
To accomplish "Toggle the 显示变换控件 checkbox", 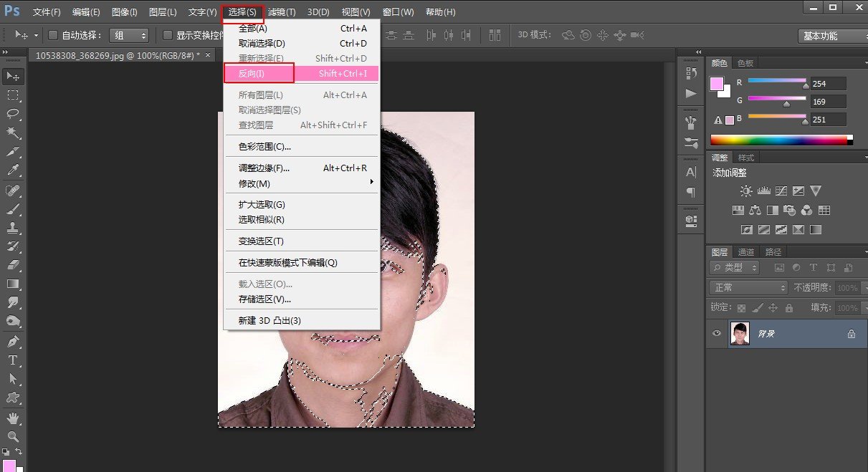I will point(168,35).
